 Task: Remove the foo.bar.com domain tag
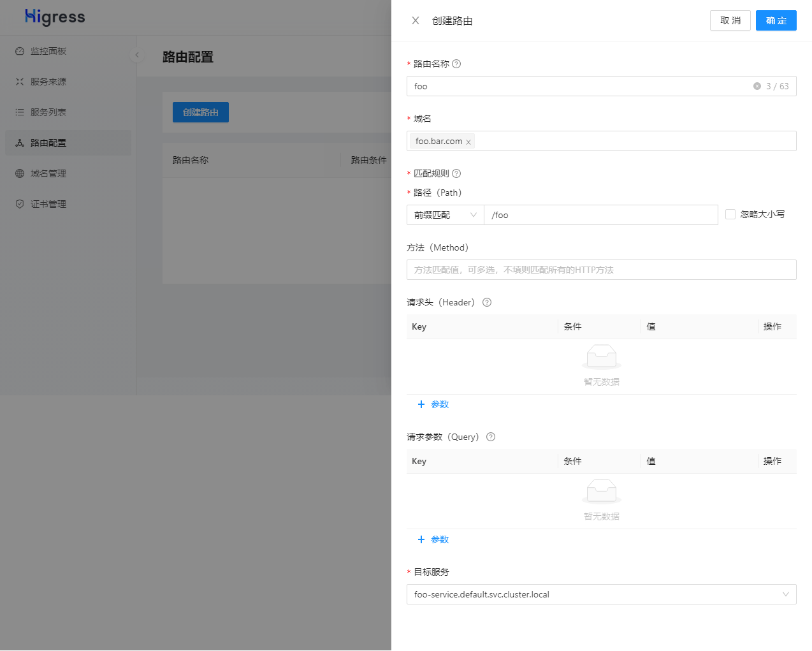[x=468, y=142]
